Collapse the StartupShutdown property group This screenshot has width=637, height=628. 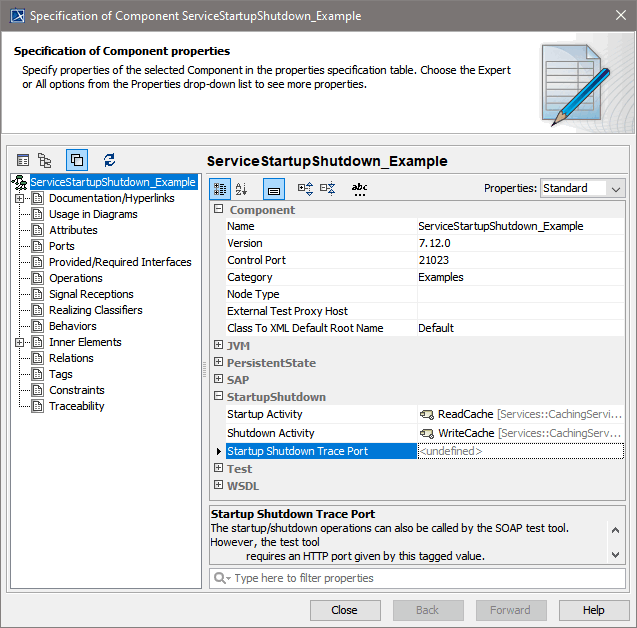pos(218,397)
